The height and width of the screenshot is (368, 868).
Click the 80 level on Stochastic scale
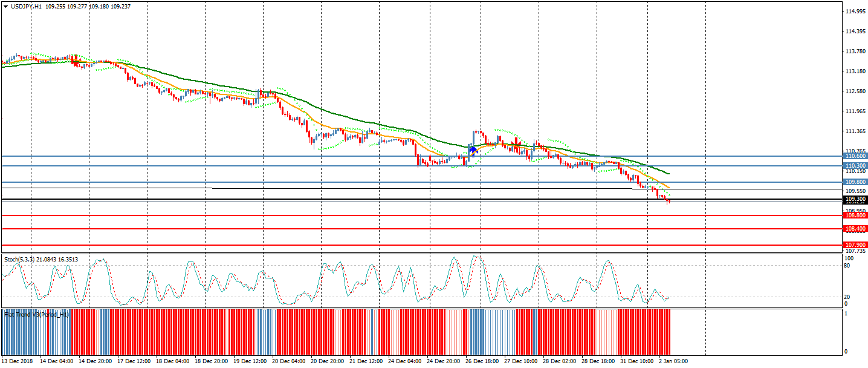[847, 265]
